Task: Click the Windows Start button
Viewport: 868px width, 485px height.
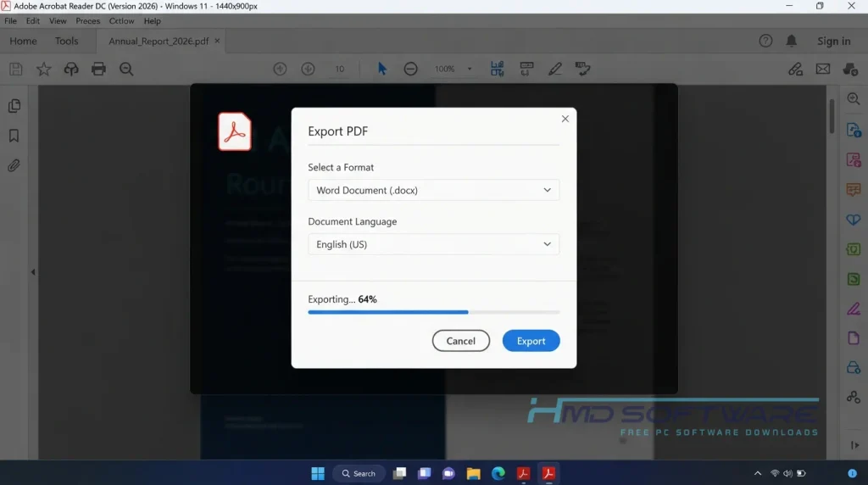Action: pyautogui.click(x=318, y=473)
